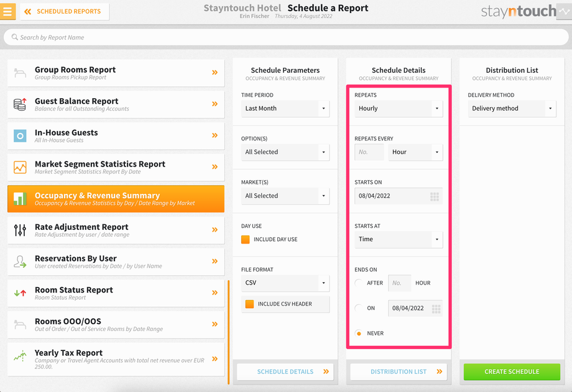Viewport: 572px width, 392px height.
Task: Click the Market Segment Statistics Report title
Action: tap(100, 164)
